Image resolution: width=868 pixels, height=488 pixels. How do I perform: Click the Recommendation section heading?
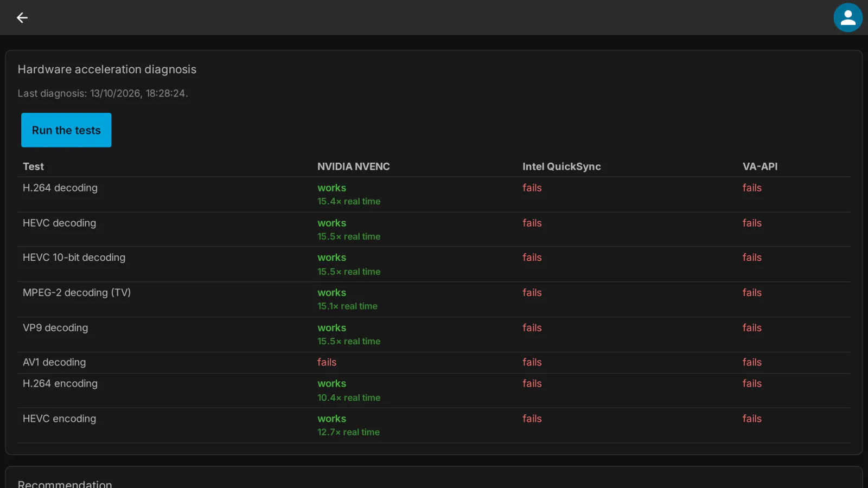[65, 484]
